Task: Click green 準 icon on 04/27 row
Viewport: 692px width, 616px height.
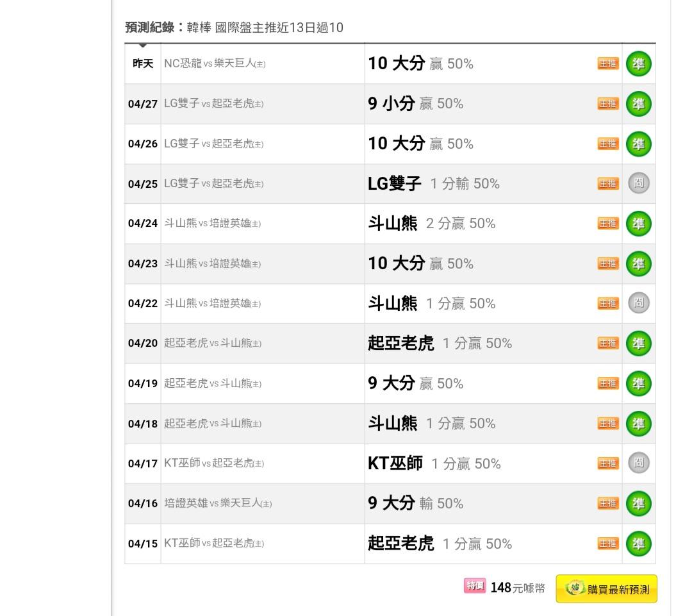Action: pos(638,104)
